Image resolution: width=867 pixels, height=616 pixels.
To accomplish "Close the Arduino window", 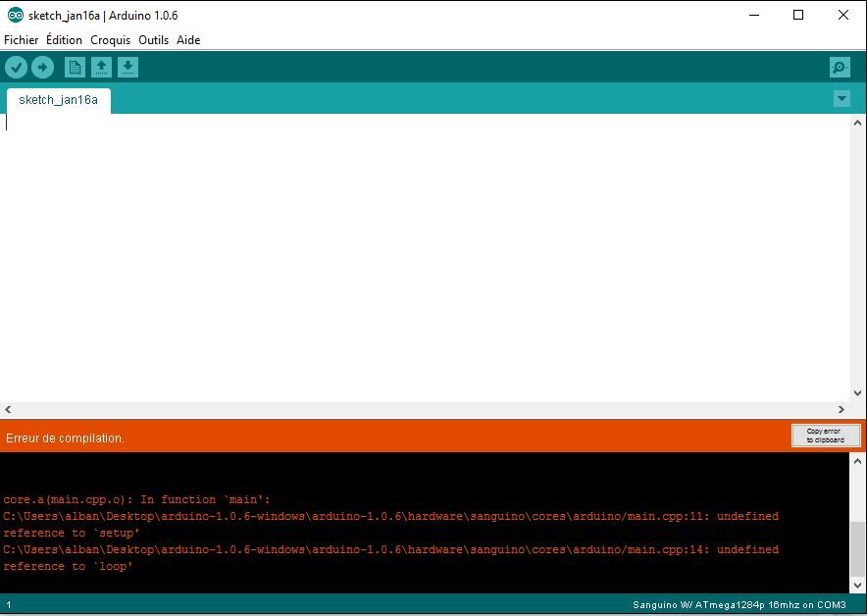I will (843, 15).
